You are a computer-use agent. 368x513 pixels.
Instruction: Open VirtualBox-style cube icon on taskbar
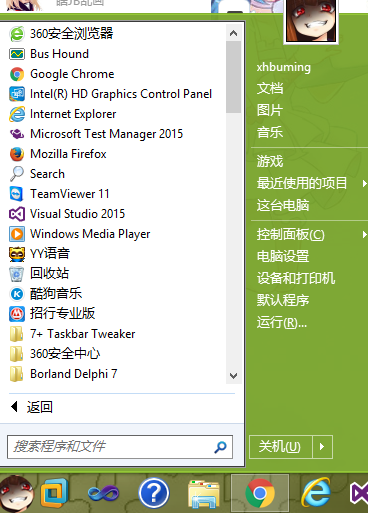pos(55,493)
